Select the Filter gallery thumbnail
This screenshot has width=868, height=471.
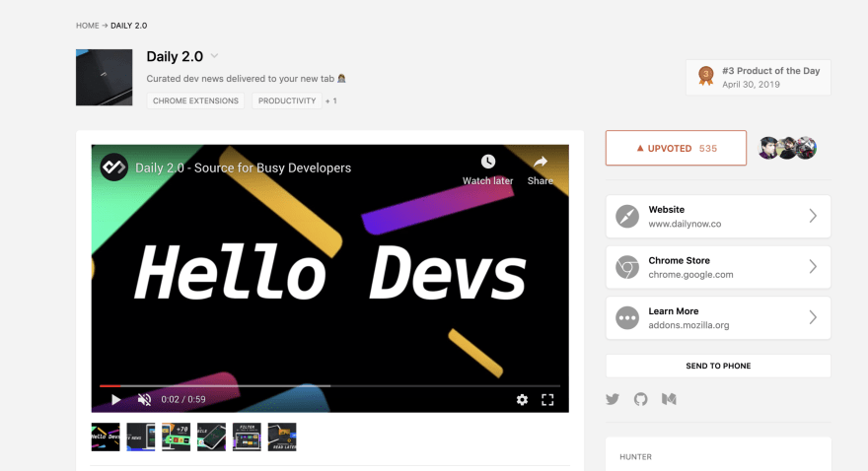pyautogui.click(x=247, y=437)
